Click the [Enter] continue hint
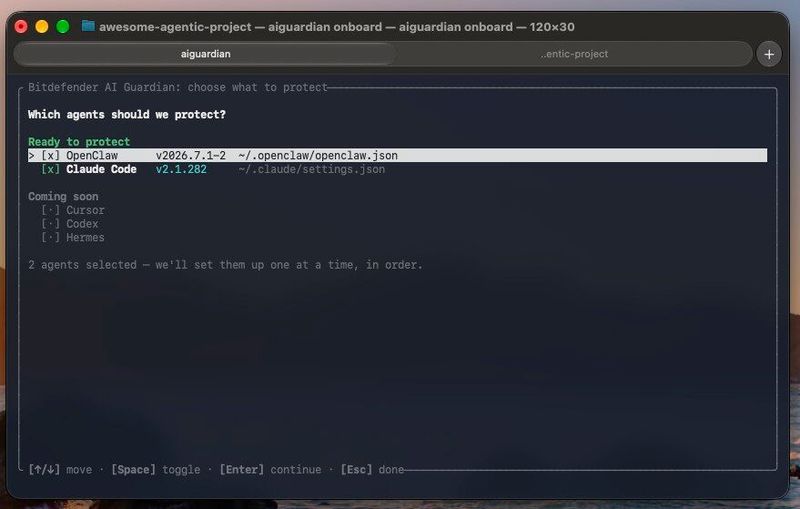 pos(270,469)
